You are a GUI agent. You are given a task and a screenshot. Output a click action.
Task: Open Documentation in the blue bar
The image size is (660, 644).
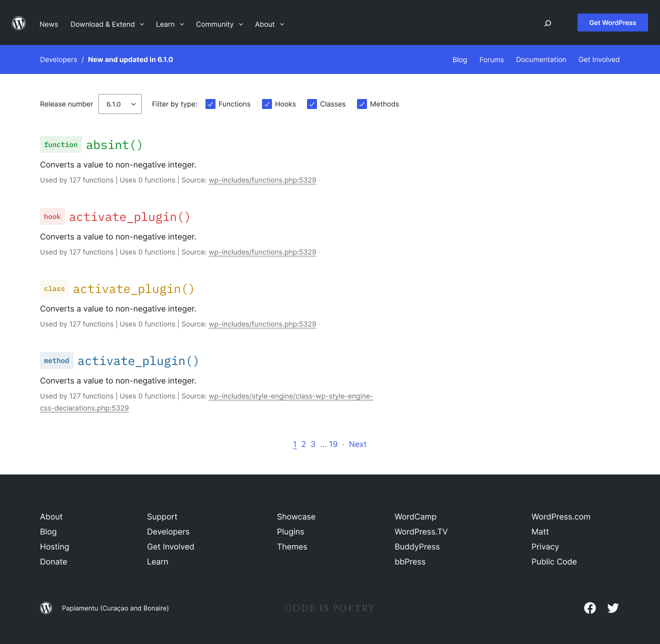541,59
